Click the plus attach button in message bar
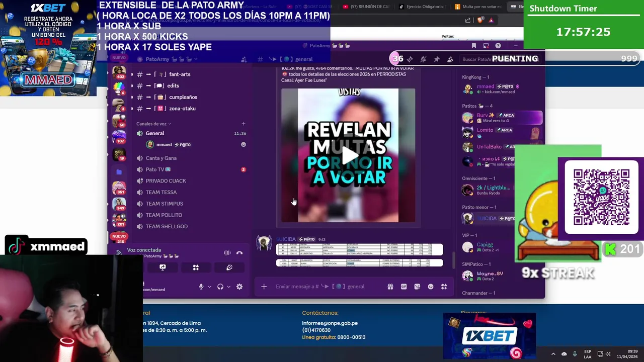The width and height of the screenshot is (644, 362). pos(264,287)
